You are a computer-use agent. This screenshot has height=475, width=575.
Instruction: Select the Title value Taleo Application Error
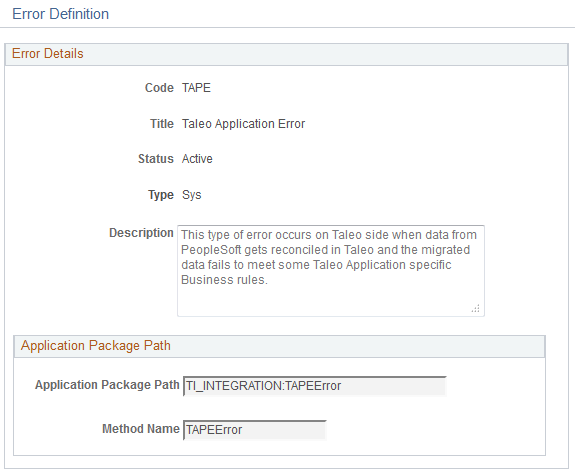click(x=243, y=124)
